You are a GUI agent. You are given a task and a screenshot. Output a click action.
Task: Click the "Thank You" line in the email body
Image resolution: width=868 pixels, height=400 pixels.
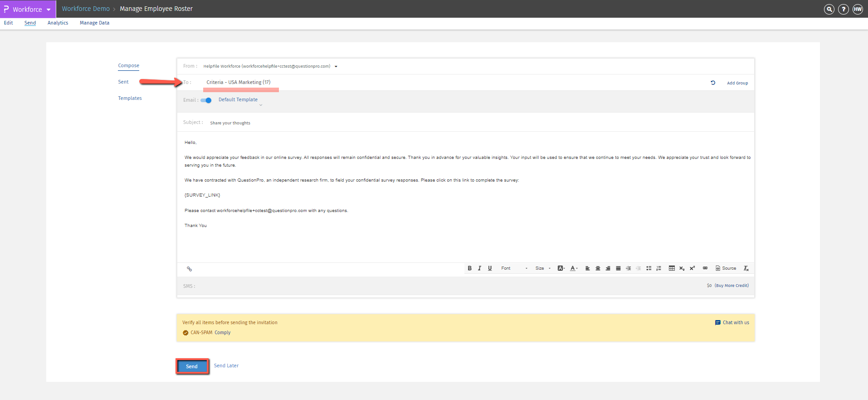(x=195, y=226)
